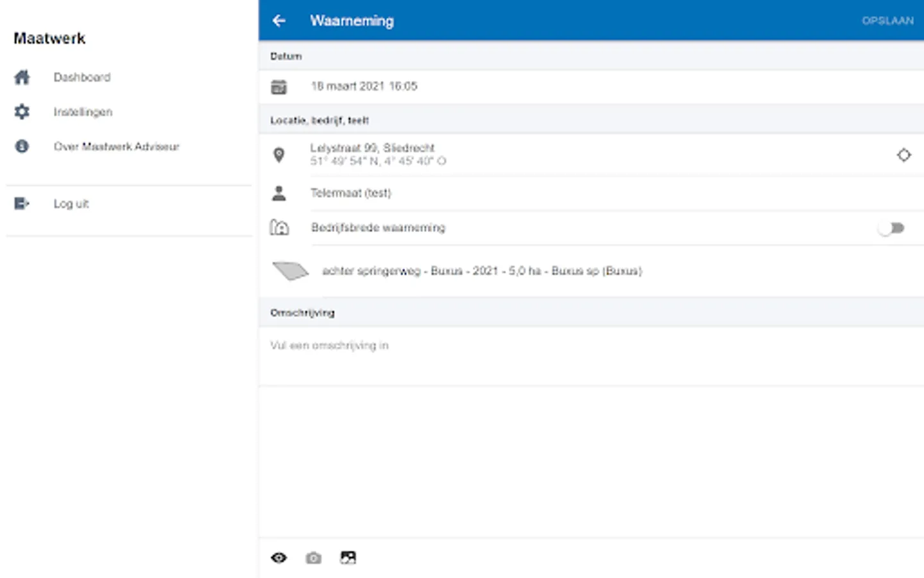The image size is (924, 578).
Task: Select the achter springerweg Buxus crop row
Action: [591, 271]
